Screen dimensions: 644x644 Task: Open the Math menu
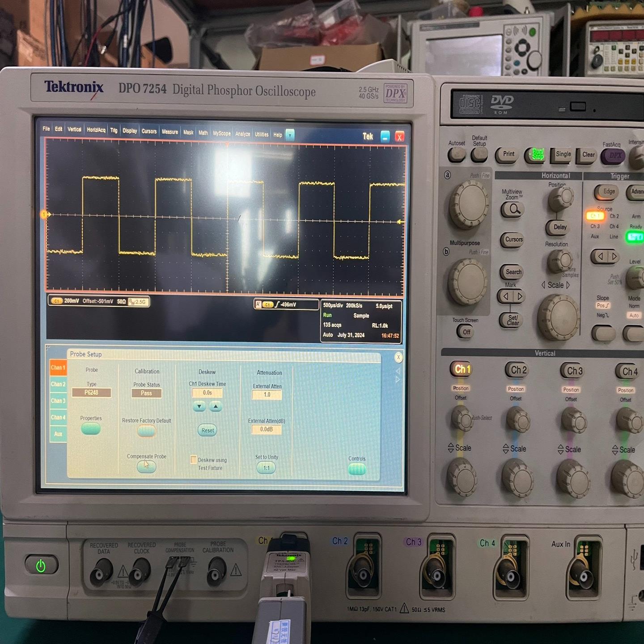(203, 133)
